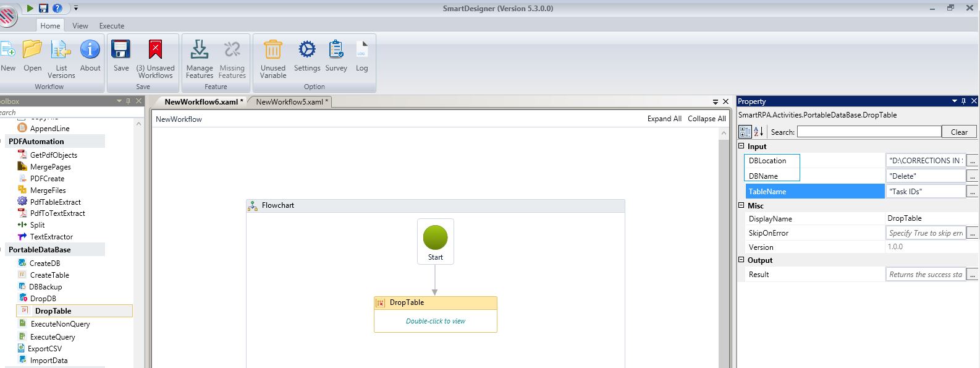Collapse the Input property section
Screen dimensions: 980x368
point(742,147)
